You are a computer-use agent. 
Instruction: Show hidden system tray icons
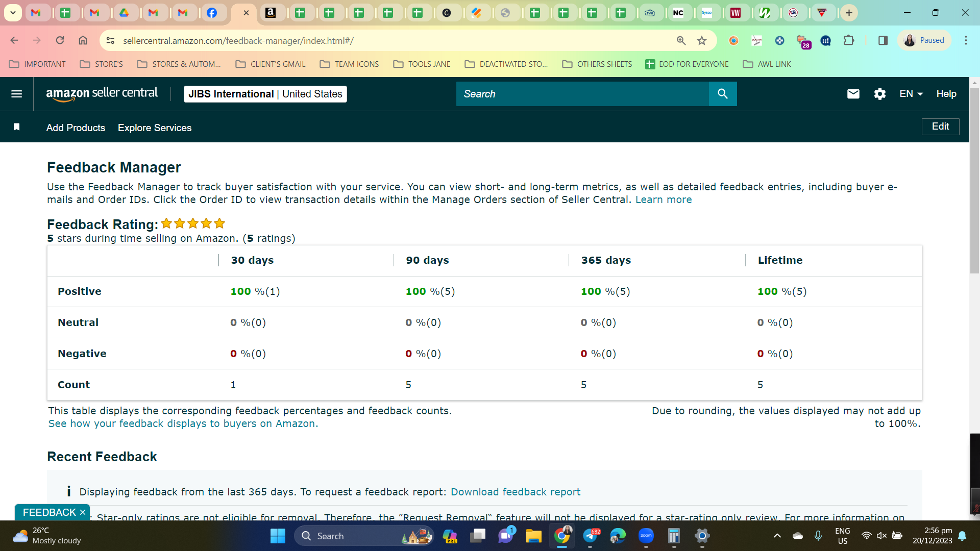click(777, 536)
